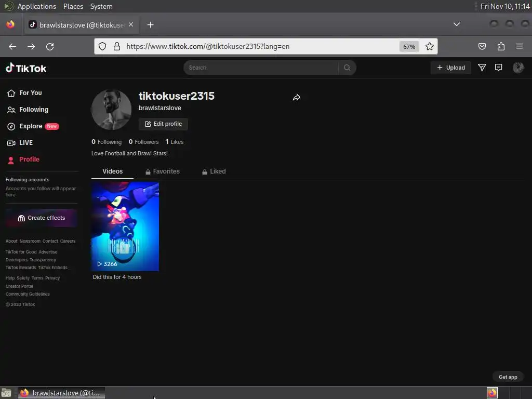This screenshot has width=532, height=399.
Task: Click the Firefox icon beside the tab bar
Action: coord(10,24)
